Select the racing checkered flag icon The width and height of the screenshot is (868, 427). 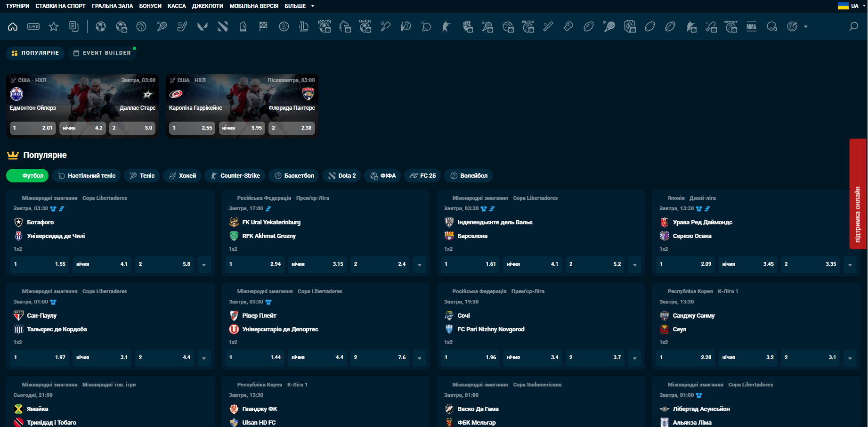pyautogui.click(x=263, y=26)
